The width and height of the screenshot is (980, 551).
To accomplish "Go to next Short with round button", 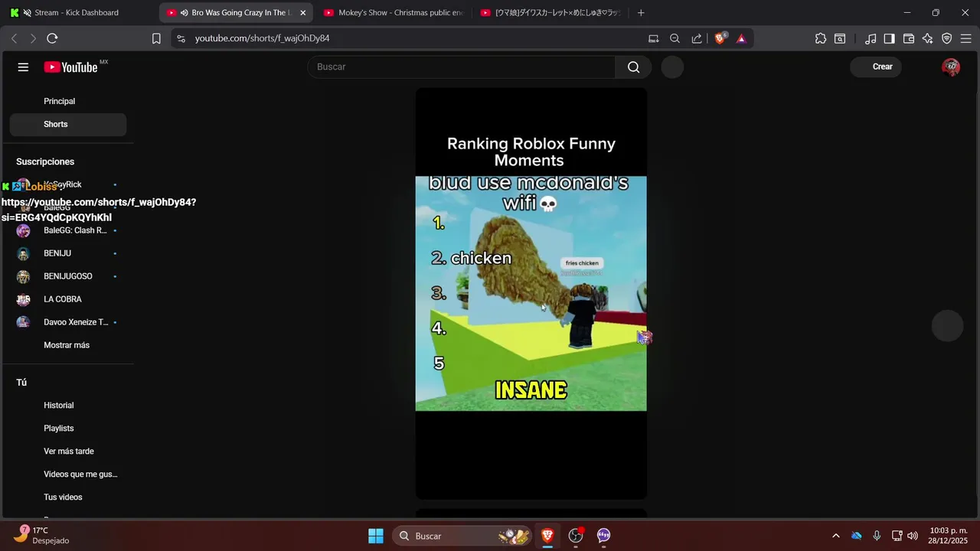I will (x=947, y=326).
